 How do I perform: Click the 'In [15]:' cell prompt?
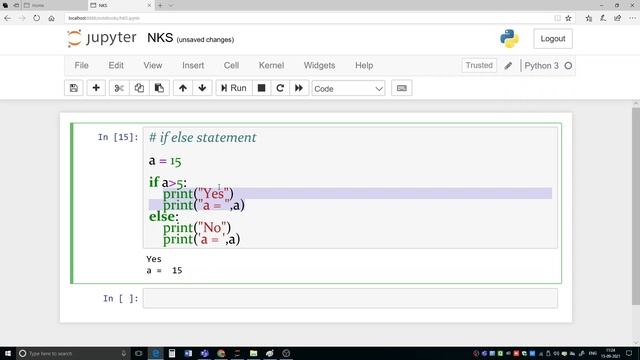point(118,137)
